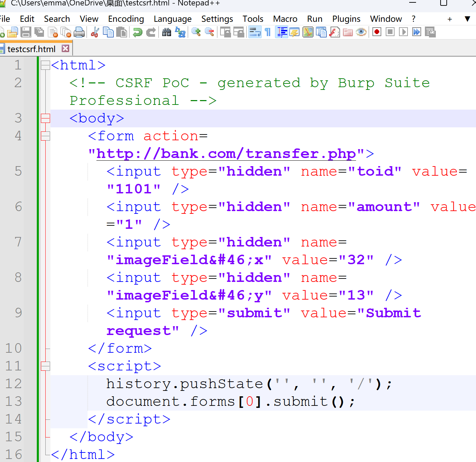Open the Language menu
476x462 pixels.
[x=173, y=19]
